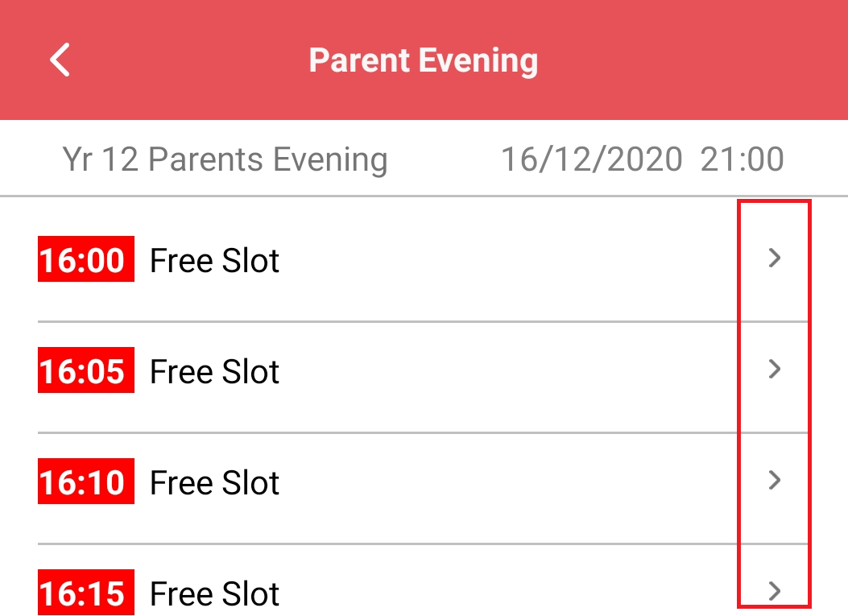
Task: Click the back arrow icon
Action: 59,60
